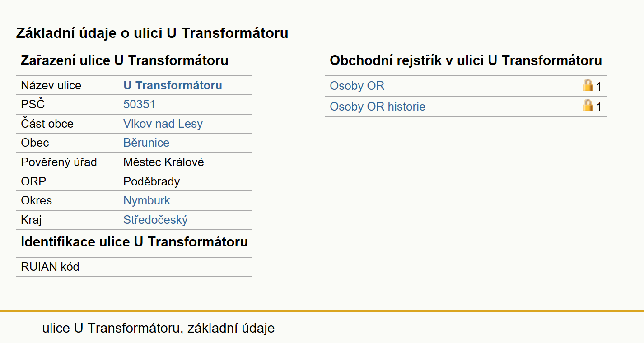644x343 pixels.
Task: Open the Vlkov nad Lesy link
Action: (x=163, y=124)
